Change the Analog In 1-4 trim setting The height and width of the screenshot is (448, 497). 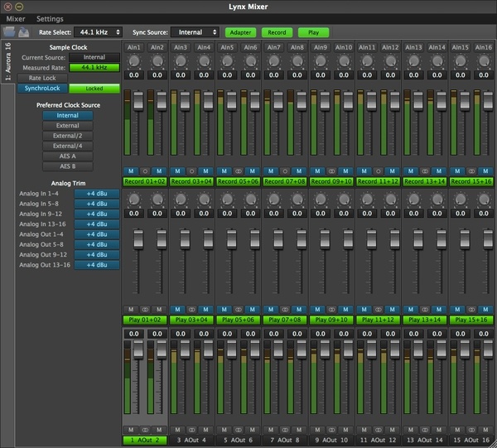[x=97, y=194]
